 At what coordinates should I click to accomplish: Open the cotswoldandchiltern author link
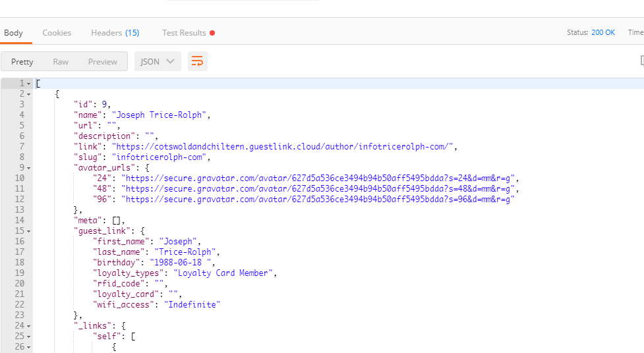point(284,147)
